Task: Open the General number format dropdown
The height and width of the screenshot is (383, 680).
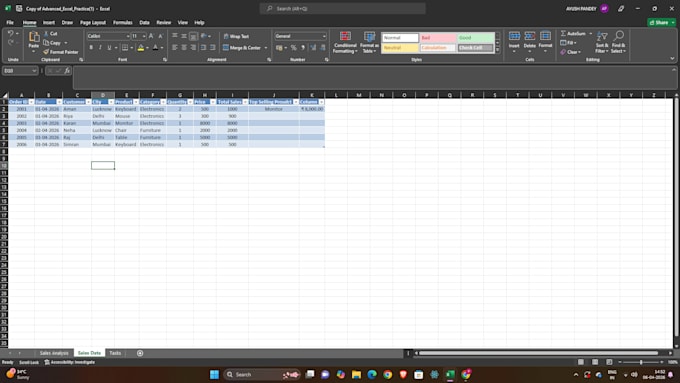Action: 324,36
